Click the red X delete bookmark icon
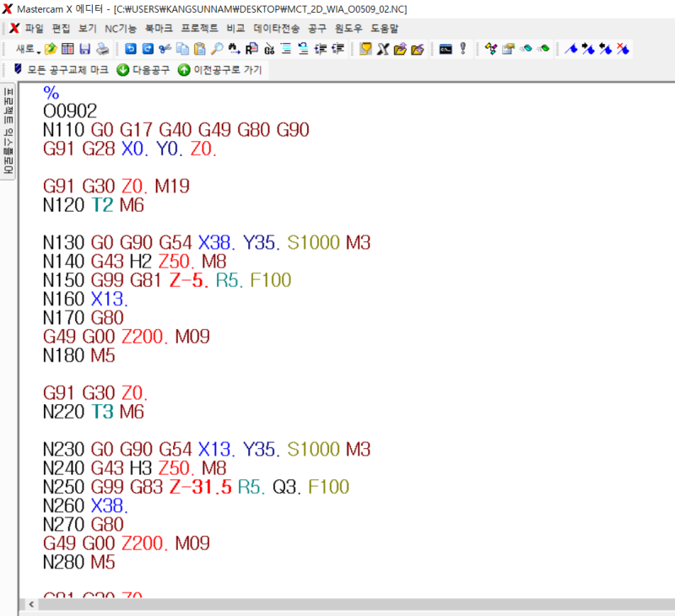The height and width of the screenshot is (616, 675). click(x=623, y=49)
